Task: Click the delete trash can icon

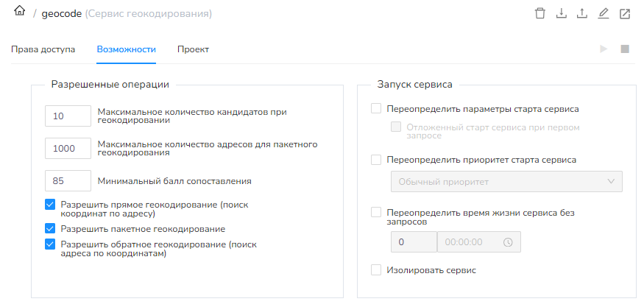Action: tap(540, 13)
